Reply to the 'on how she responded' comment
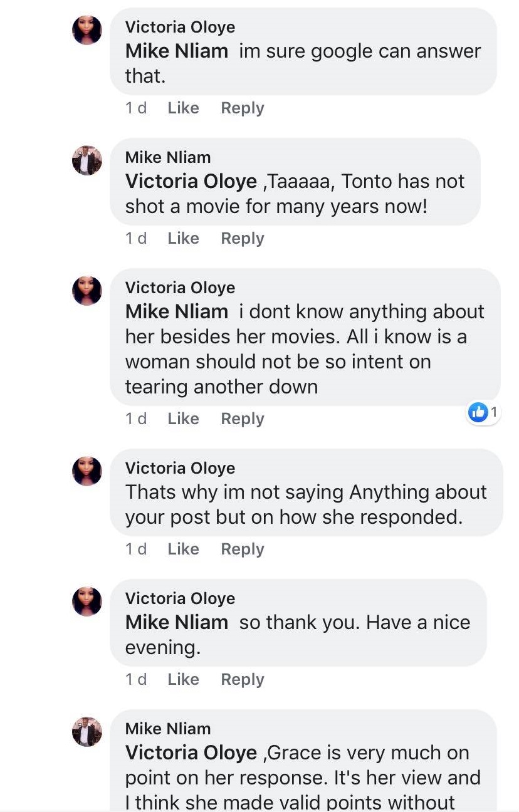The height and width of the screenshot is (812, 519). [243, 549]
